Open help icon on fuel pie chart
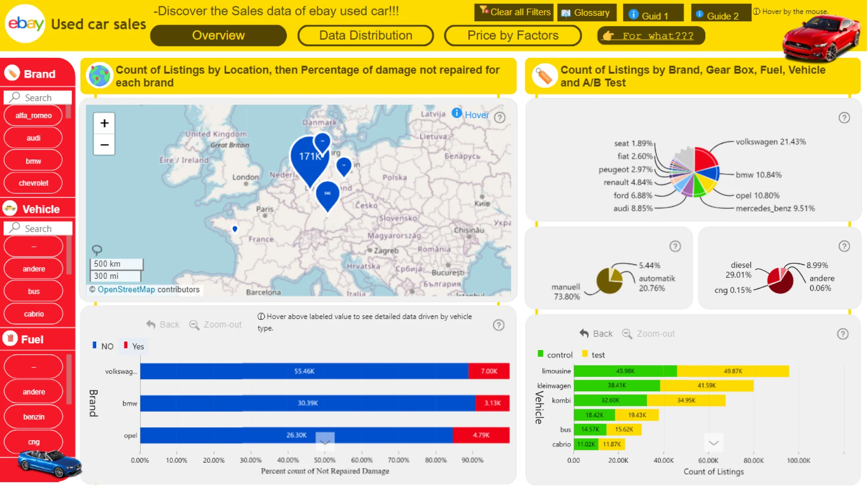Screen dimensions: 868x488 [844, 246]
